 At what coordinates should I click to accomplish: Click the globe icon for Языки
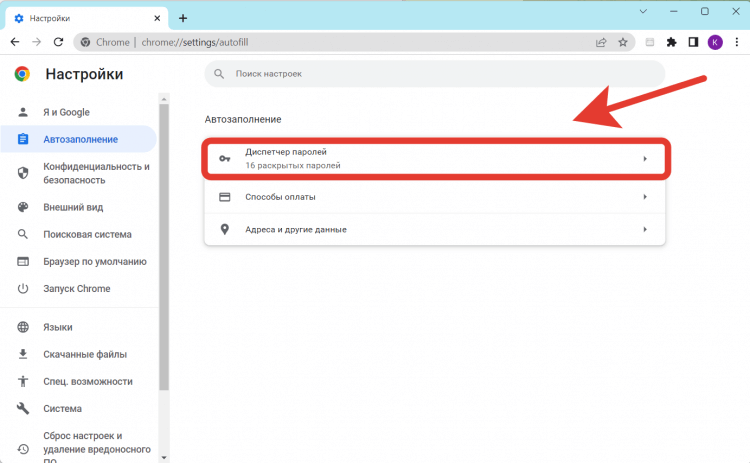click(x=22, y=327)
